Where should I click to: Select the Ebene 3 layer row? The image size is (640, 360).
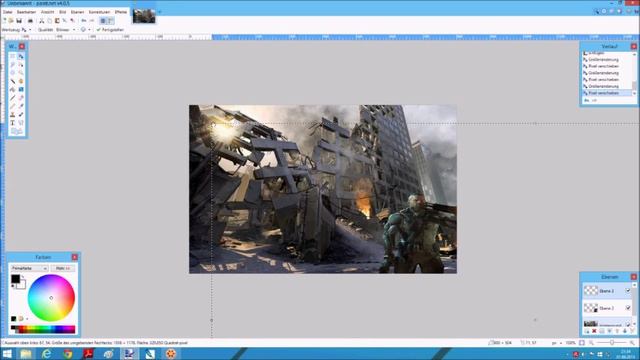pyautogui.click(x=607, y=291)
